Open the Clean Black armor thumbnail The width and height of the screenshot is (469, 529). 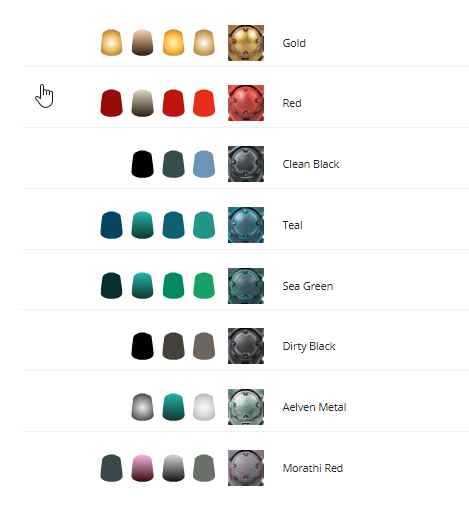tap(246, 164)
